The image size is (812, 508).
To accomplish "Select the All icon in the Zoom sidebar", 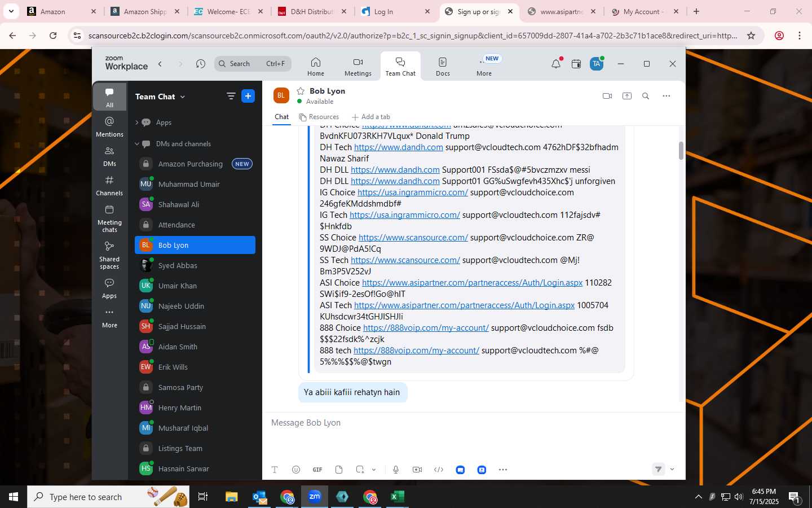I will coord(109,97).
